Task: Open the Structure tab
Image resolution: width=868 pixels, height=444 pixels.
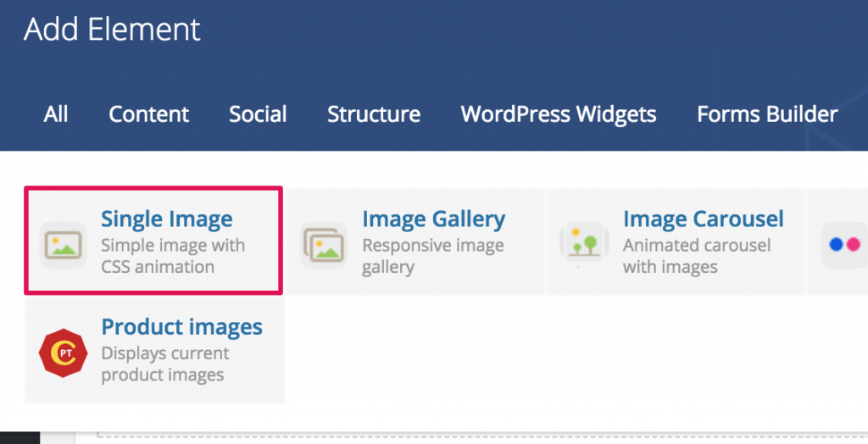Action: 374,114
